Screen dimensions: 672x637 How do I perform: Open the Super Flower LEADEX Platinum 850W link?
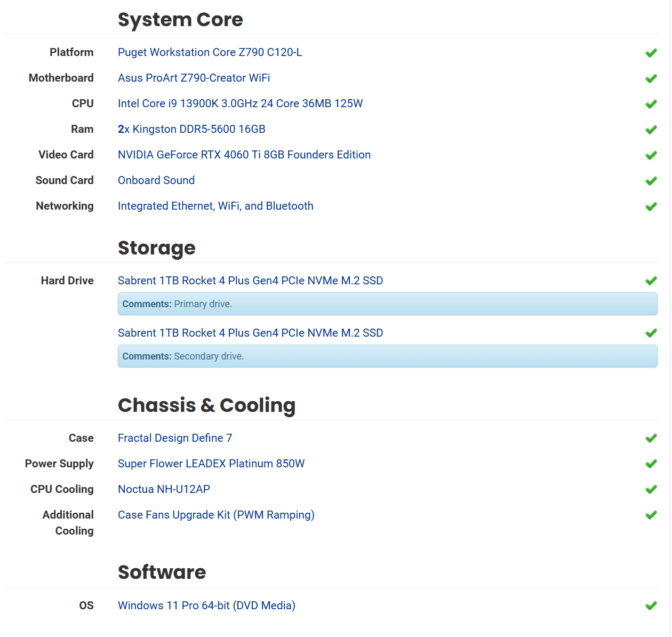pyautogui.click(x=211, y=464)
